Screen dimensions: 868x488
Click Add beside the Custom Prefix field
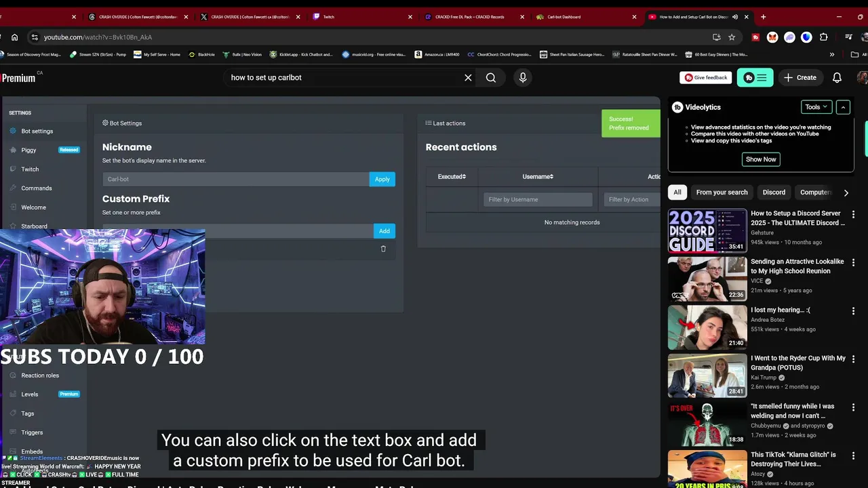click(384, 231)
